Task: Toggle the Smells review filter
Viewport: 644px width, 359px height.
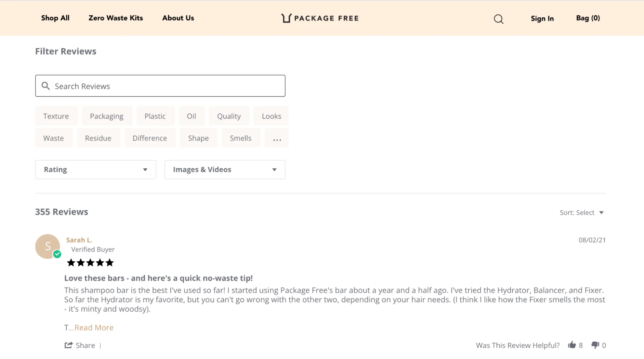Action: [241, 138]
